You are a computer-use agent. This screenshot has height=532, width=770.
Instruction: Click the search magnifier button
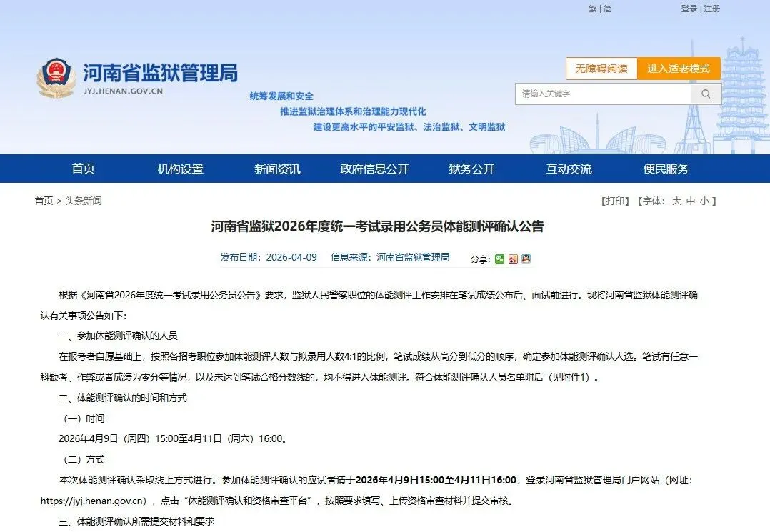pyautogui.click(x=706, y=94)
